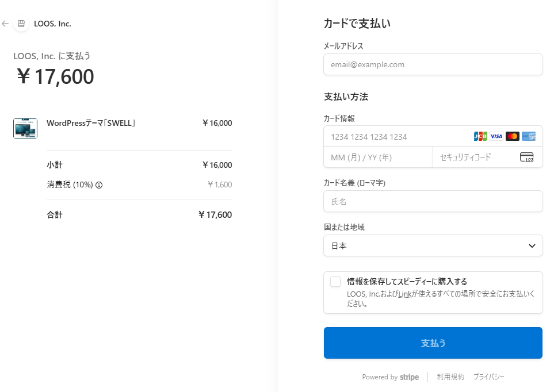Open the 利用規約 terms link
This screenshot has height=392, width=554.
450,377
